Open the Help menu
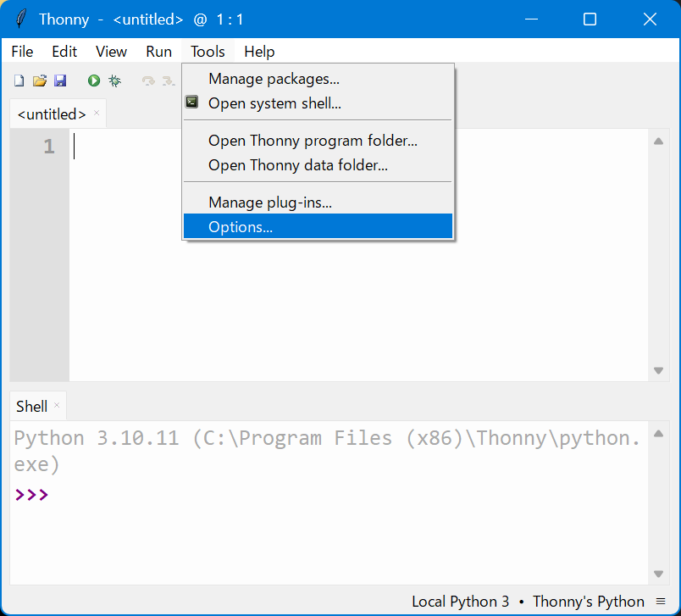Image resolution: width=681 pixels, height=616 pixels. click(259, 52)
